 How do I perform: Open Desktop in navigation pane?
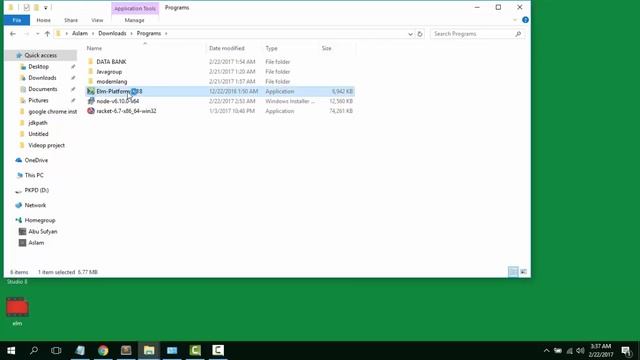coord(38,67)
